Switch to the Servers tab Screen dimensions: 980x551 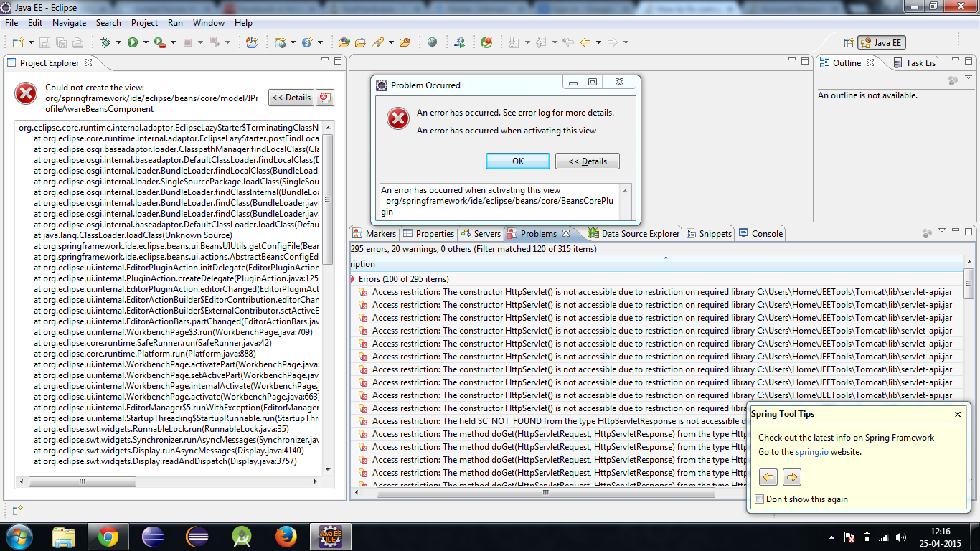pos(481,234)
